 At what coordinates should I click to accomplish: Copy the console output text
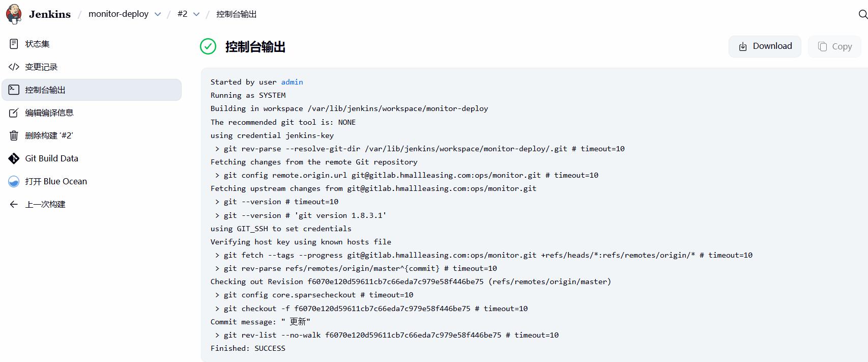tap(834, 46)
